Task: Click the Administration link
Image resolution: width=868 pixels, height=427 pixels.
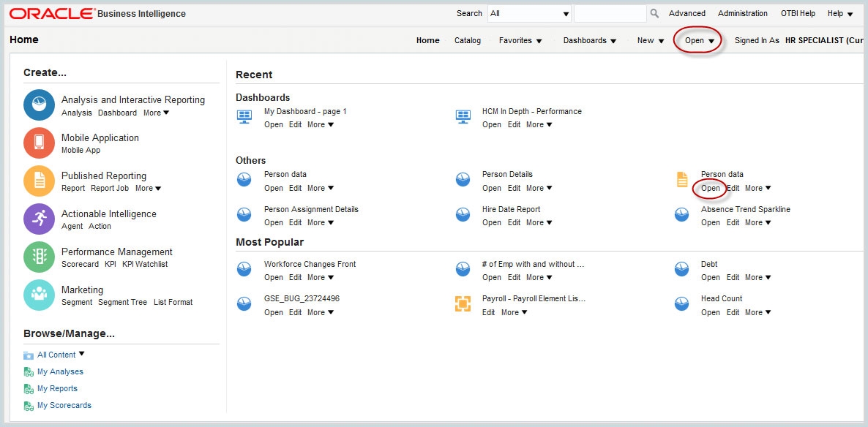Action: (x=742, y=14)
